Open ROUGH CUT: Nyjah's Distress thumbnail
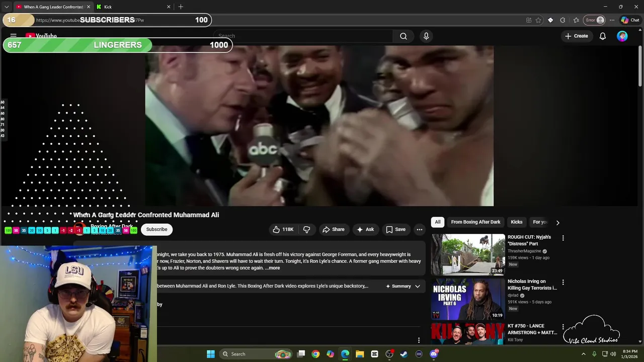 coord(468,254)
